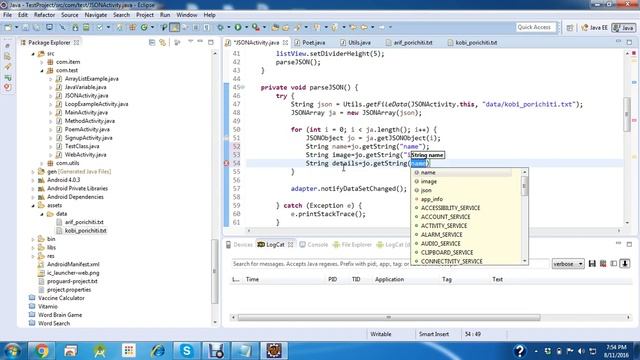Open the Window menu
This screenshot has width=640, height=360.
tap(187, 15)
